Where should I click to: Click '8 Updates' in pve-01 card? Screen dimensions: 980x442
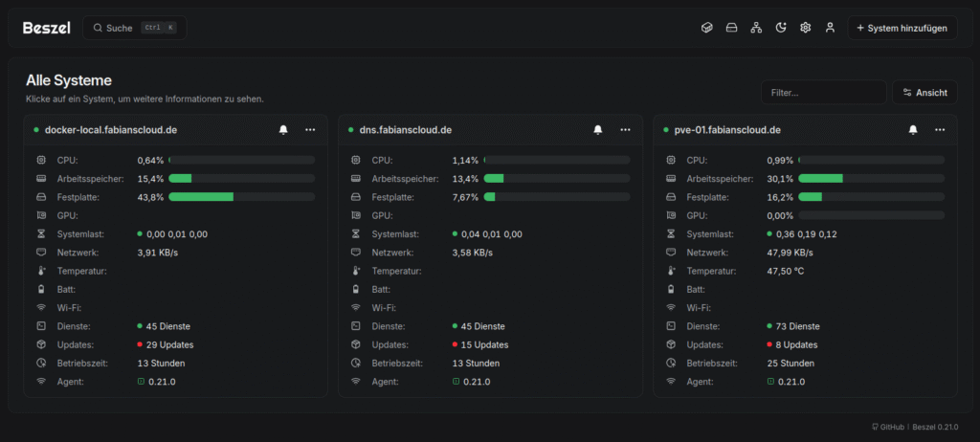[x=797, y=345]
